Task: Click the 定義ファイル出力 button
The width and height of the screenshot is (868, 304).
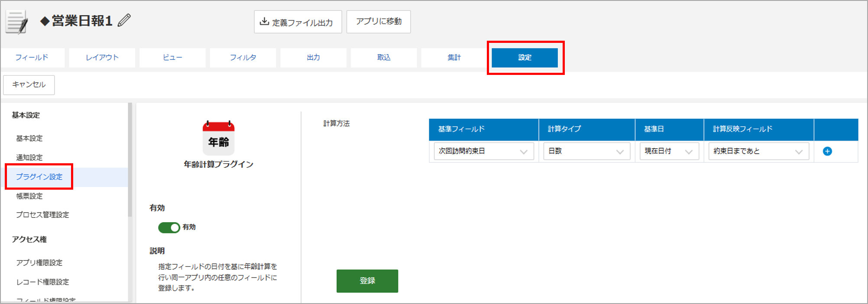Action: pyautogui.click(x=298, y=22)
